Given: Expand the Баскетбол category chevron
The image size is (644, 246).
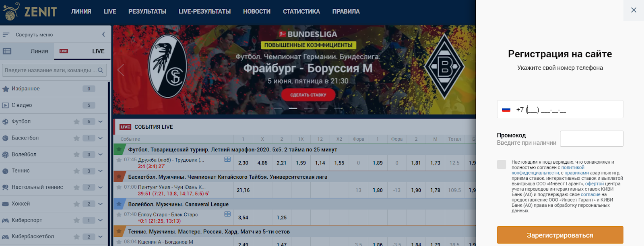Looking at the screenshot, I should point(100,138).
